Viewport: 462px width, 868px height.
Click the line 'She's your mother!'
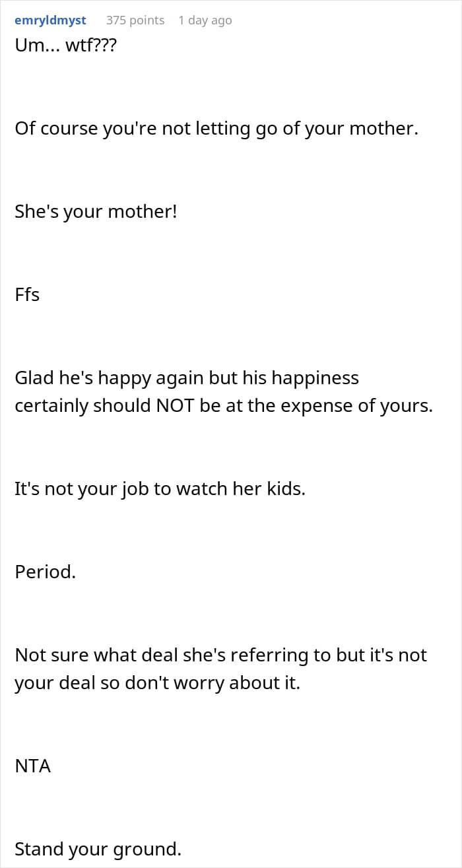[96, 213]
